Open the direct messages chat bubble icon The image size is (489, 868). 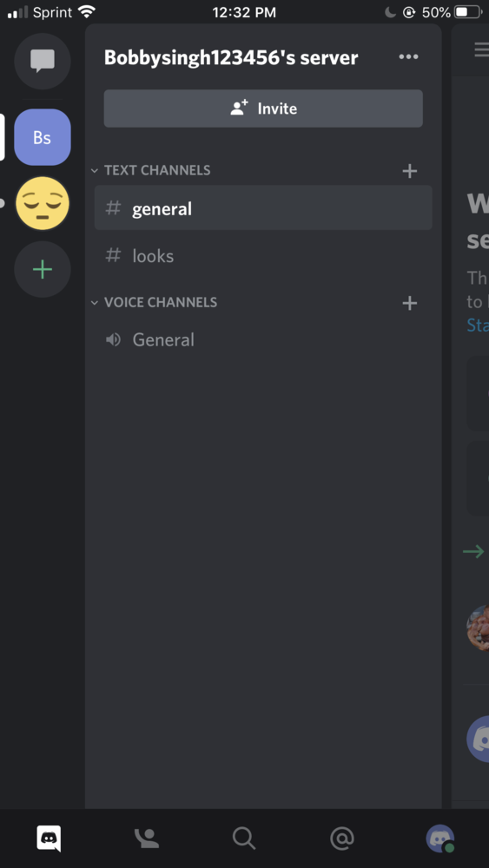[x=43, y=61]
